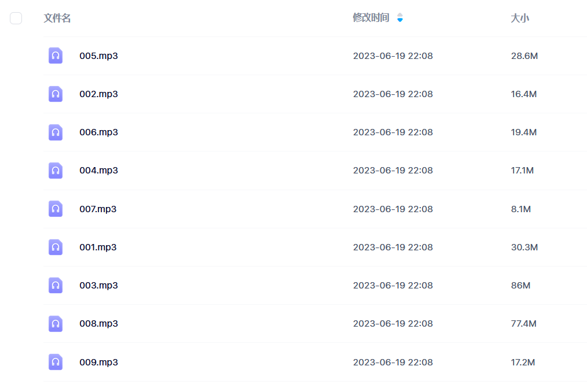Toggle the select-all checkbox in header
The height and width of the screenshot is (392, 587).
click(16, 18)
